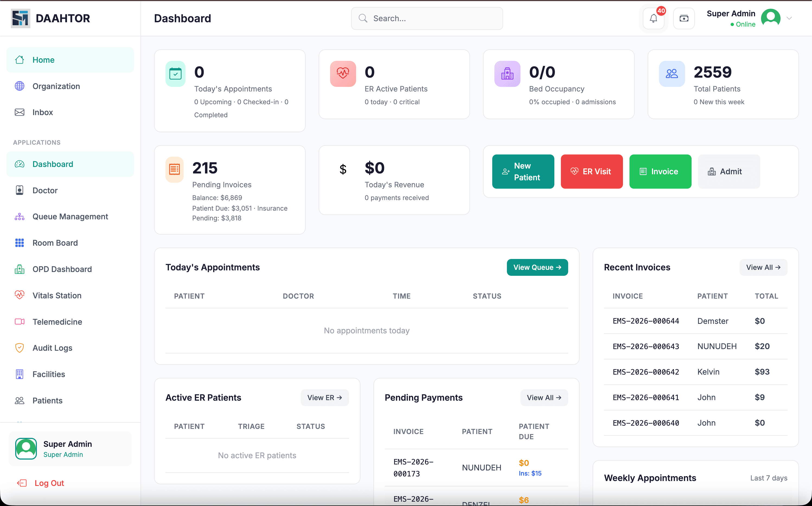Open notifications bell with 40 badge
The image size is (812, 506).
coord(653,18)
